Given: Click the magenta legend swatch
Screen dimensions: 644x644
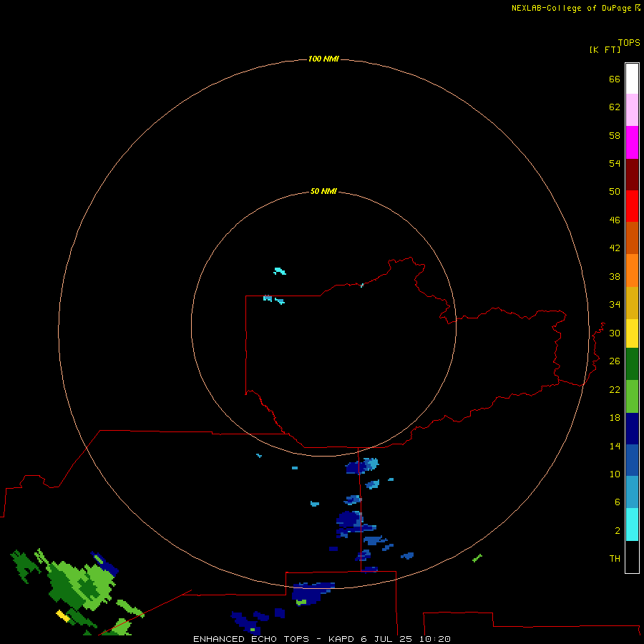Looking at the screenshot, I should point(632,142).
